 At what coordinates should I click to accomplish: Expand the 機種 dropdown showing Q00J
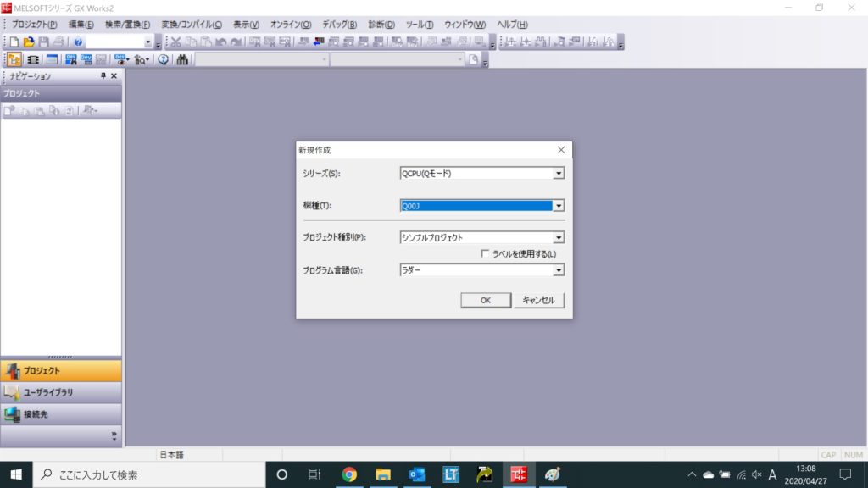point(558,206)
